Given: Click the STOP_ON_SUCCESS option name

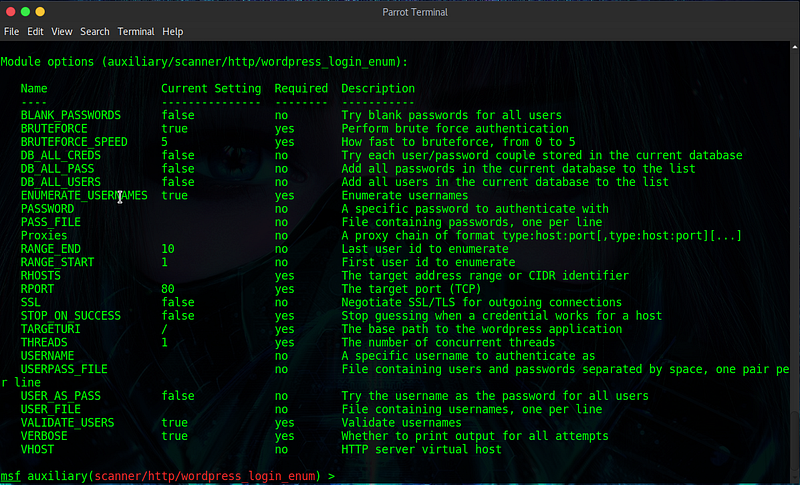Looking at the screenshot, I should coord(70,316).
